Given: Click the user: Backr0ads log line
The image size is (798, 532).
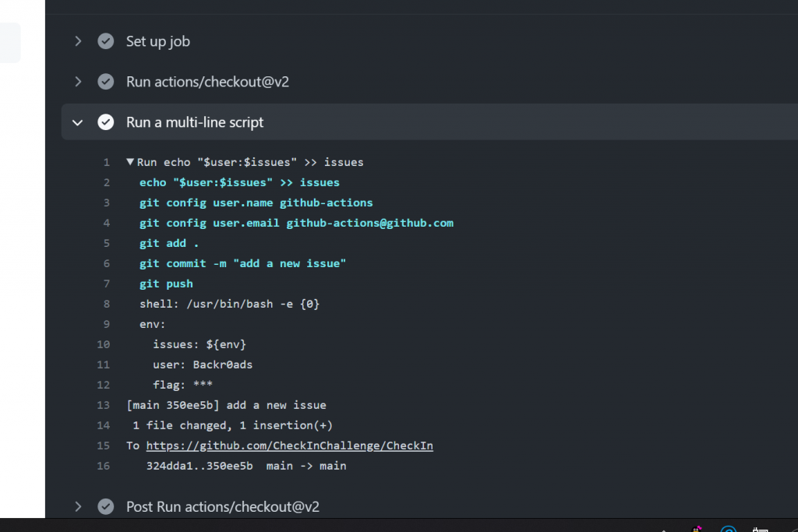Looking at the screenshot, I should [x=203, y=365].
